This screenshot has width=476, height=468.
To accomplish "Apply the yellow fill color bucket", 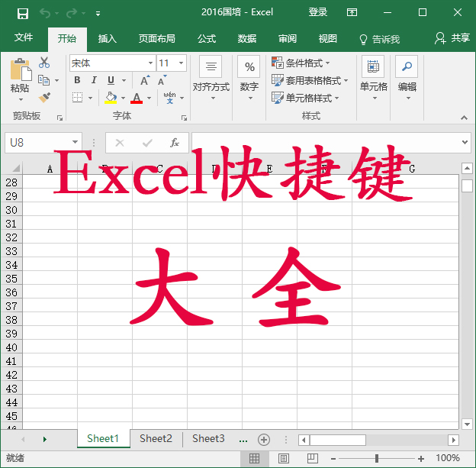I will [111, 98].
